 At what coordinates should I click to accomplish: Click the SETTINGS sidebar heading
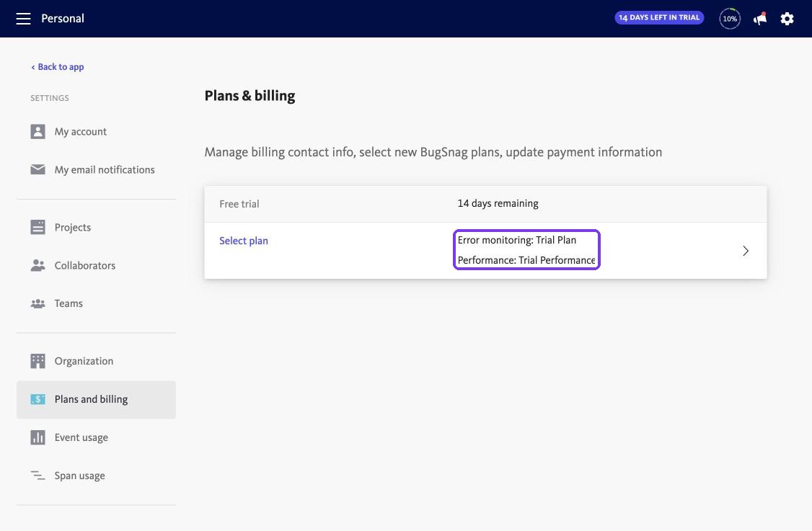click(50, 98)
